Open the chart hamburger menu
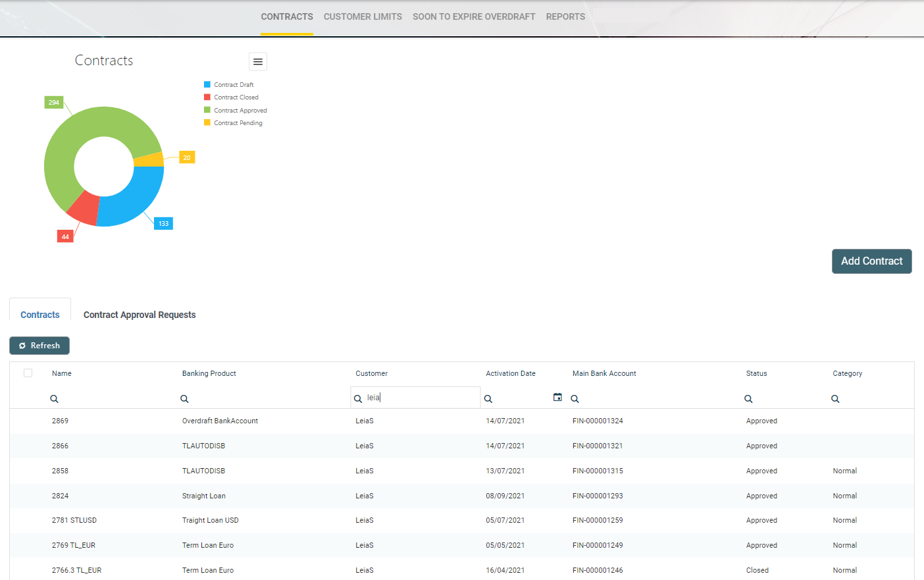The height and width of the screenshot is (580, 924). pos(258,61)
